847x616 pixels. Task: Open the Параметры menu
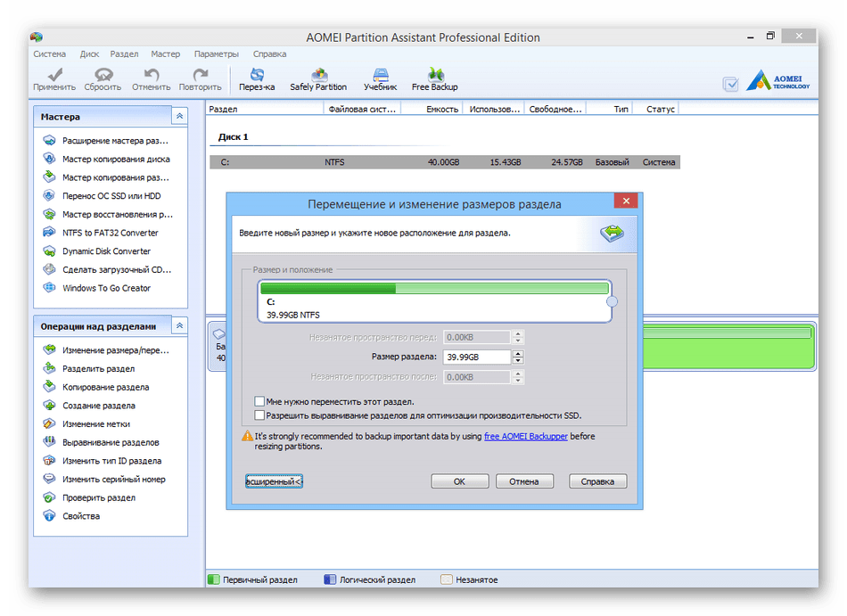[x=217, y=54]
